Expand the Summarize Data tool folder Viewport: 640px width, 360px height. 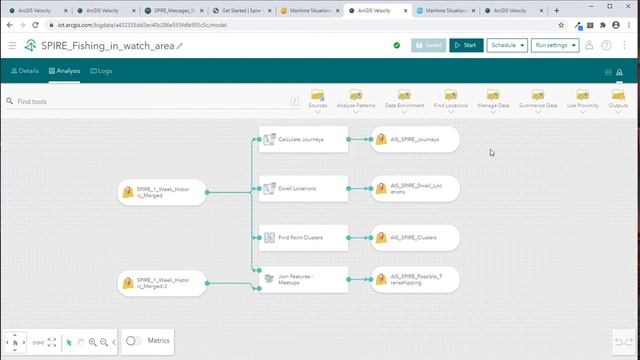(x=538, y=100)
